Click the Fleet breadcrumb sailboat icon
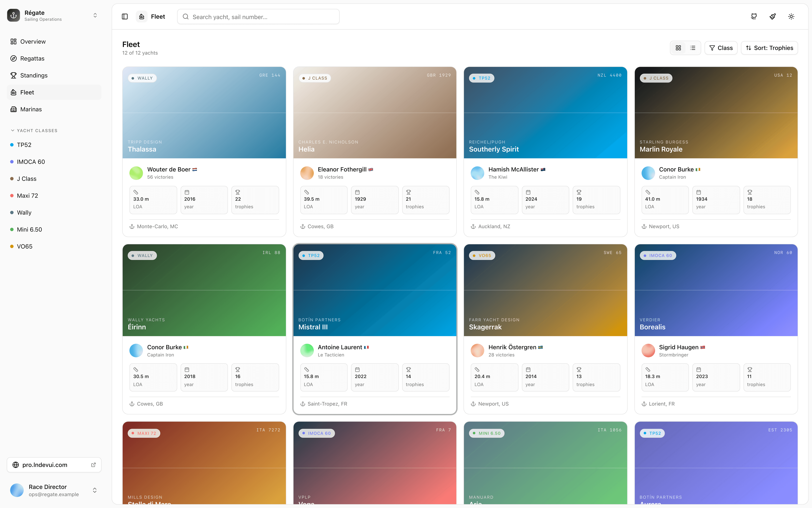 (142, 17)
